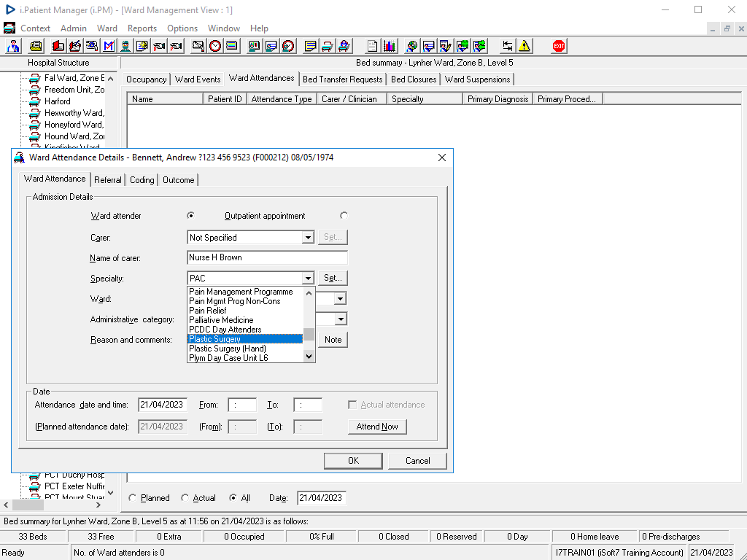Click the pointing hand P icon
Image resolution: width=747 pixels, height=560 pixels.
click(x=177, y=46)
